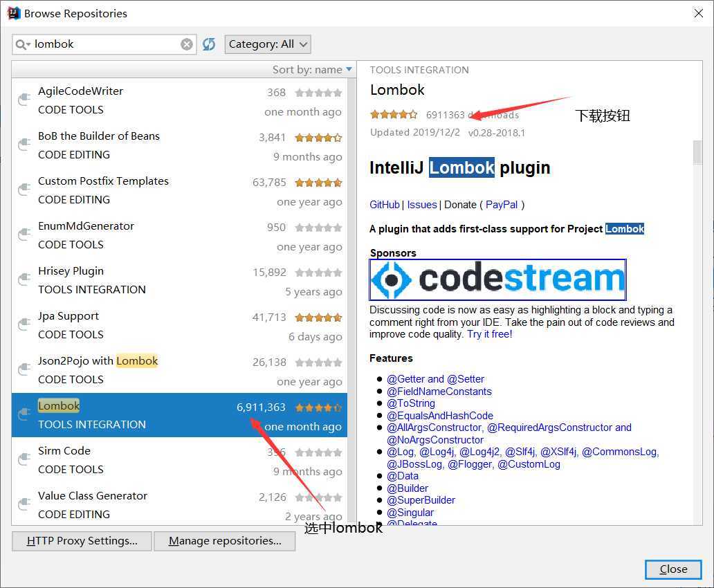The image size is (714, 588).
Task: Click plugin icon of BoB the Builder row
Action: tap(24, 145)
